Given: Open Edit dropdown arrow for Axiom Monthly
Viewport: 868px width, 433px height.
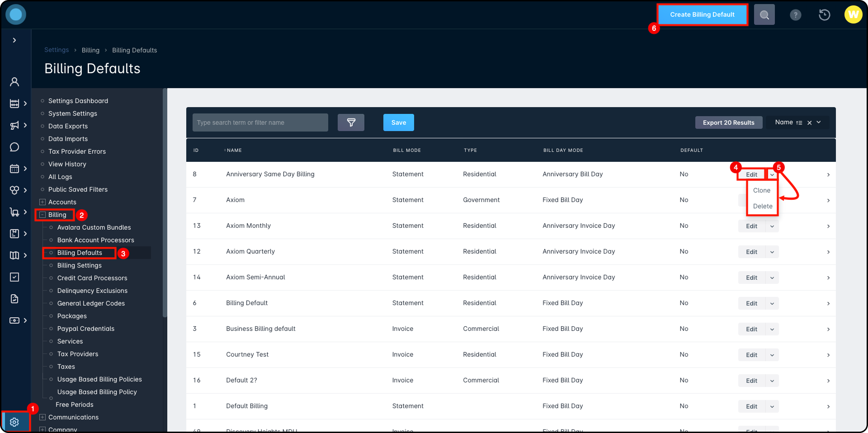Looking at the screenshot, I should [x=772, y=226].
